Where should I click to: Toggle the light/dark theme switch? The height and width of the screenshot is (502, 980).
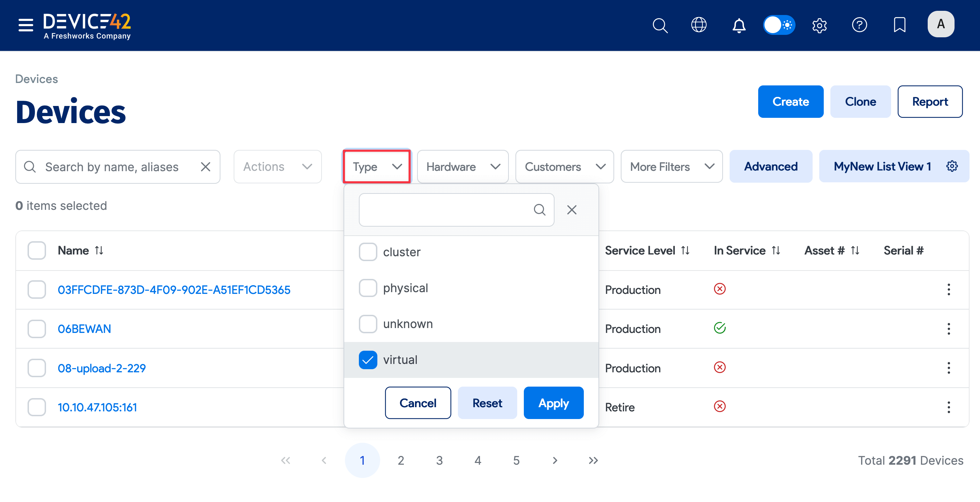pyautogui.click(x=779, y=25)
